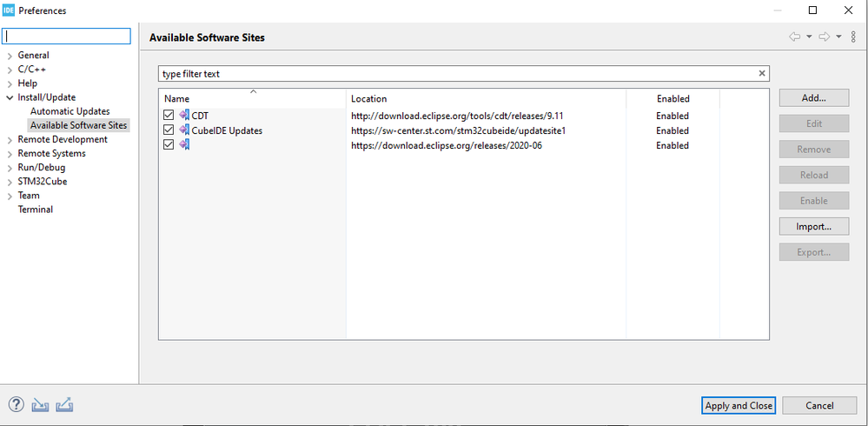Viewport: 868px width, 426px height.
Task: Select the General preference category
Action: tap(33, 55)
